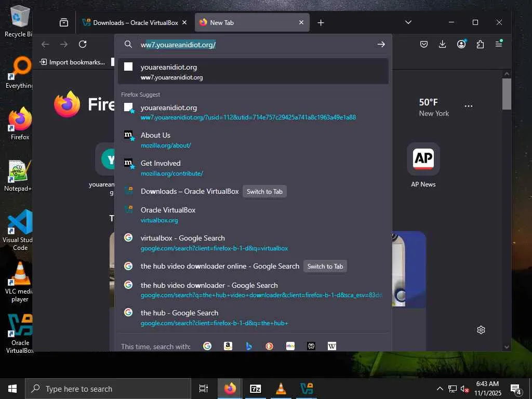Image resolution: width=532 pixels, height=399 pixels.
Task: Click Import bookmarks... in the bookmarks bar
Action: pos(72,62)
